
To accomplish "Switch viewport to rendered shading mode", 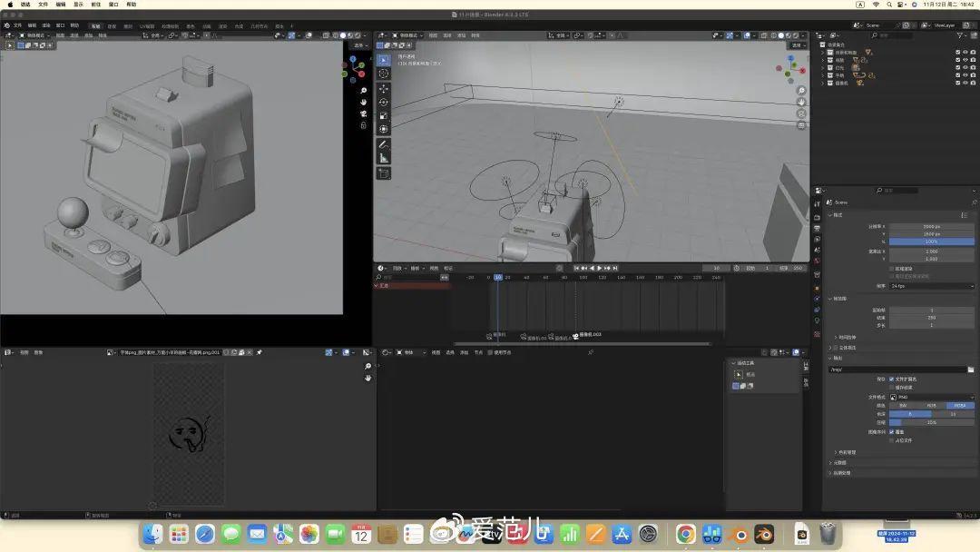I will (x=795, y=35).
